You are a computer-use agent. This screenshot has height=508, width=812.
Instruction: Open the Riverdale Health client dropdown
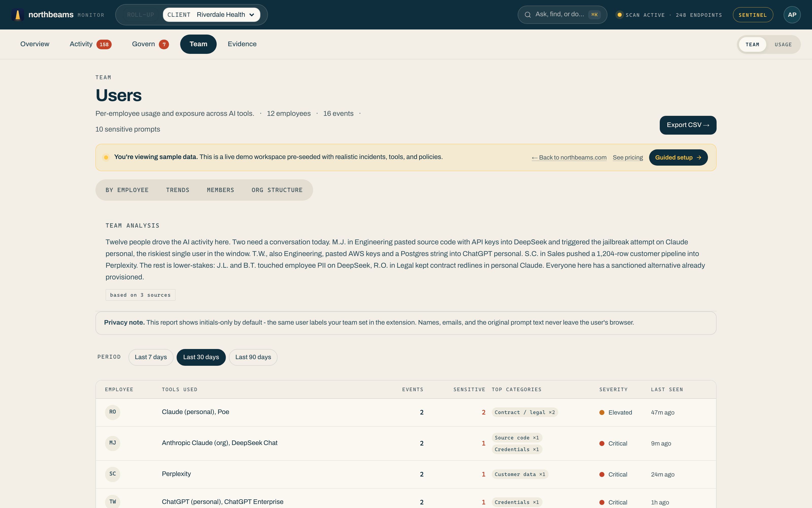[211, 15]
